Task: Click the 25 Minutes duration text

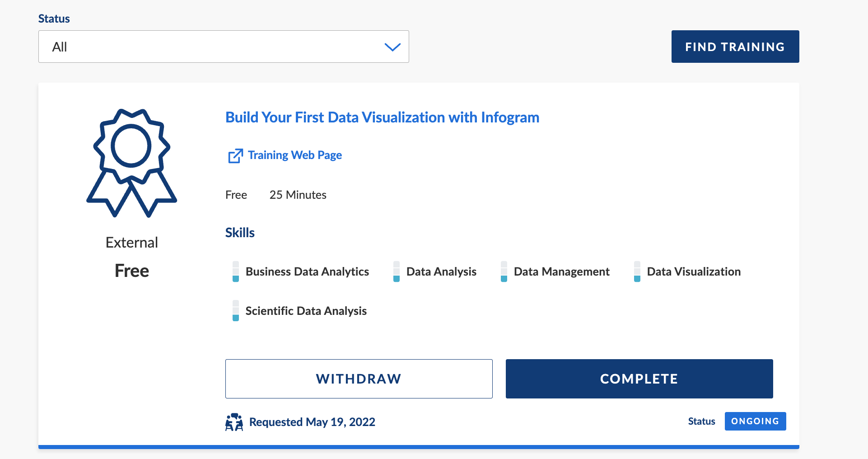Action: pos(298,195)
